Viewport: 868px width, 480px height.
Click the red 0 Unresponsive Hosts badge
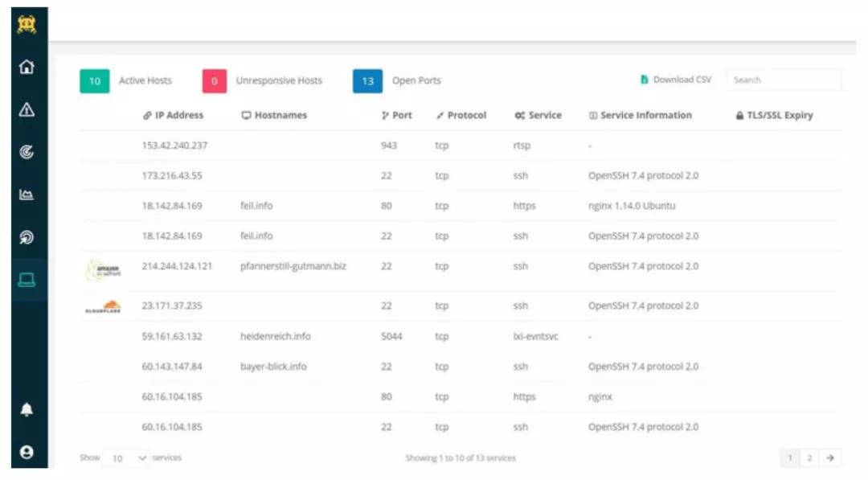click(215, 81)
